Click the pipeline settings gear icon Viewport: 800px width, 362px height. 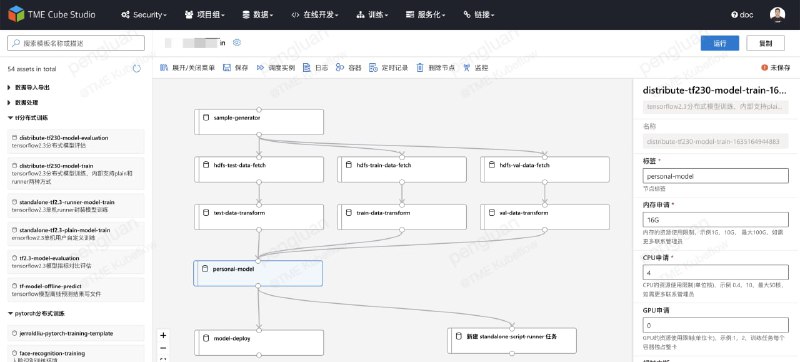coord(237,43)
